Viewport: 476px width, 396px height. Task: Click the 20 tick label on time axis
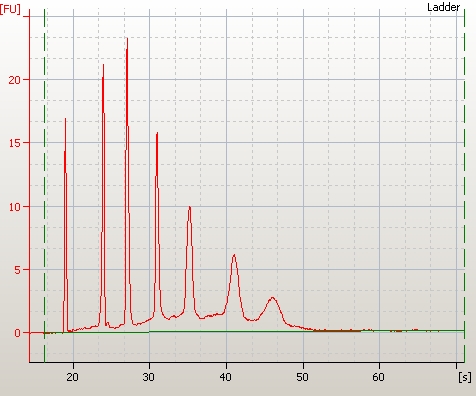pos(72,377)
